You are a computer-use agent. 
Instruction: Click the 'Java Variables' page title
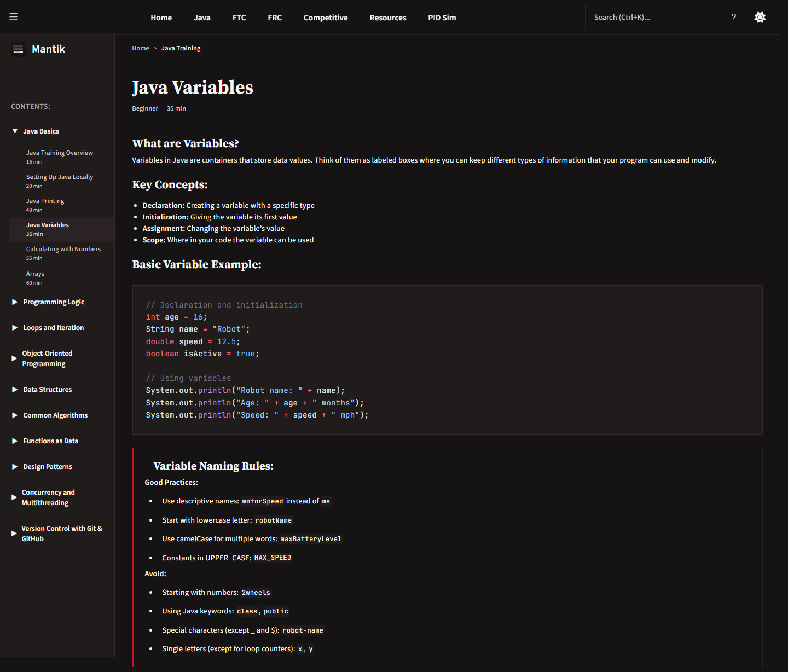193,88
